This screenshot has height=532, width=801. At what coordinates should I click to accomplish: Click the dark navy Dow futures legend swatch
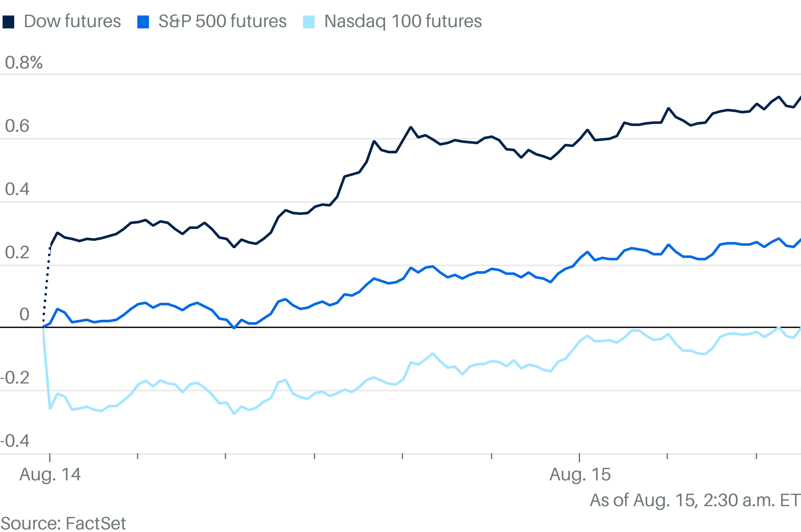tap(8, 22)
